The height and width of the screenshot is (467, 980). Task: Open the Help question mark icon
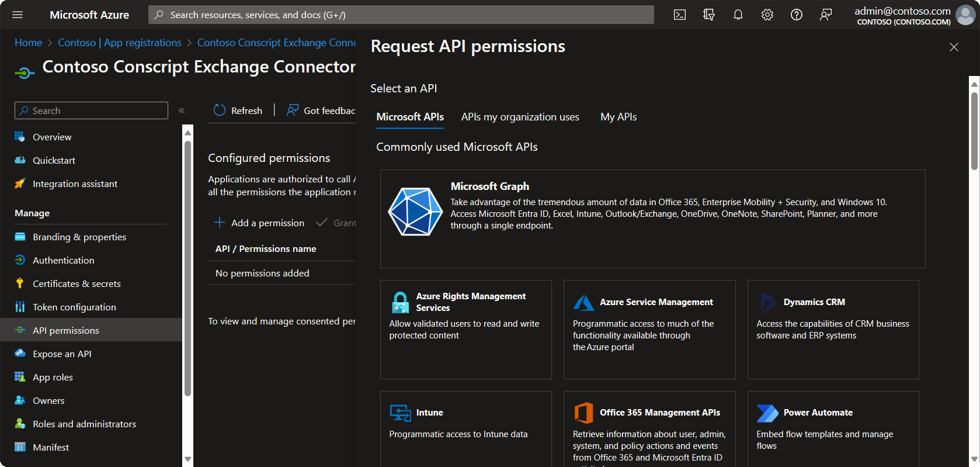[797, 15]
